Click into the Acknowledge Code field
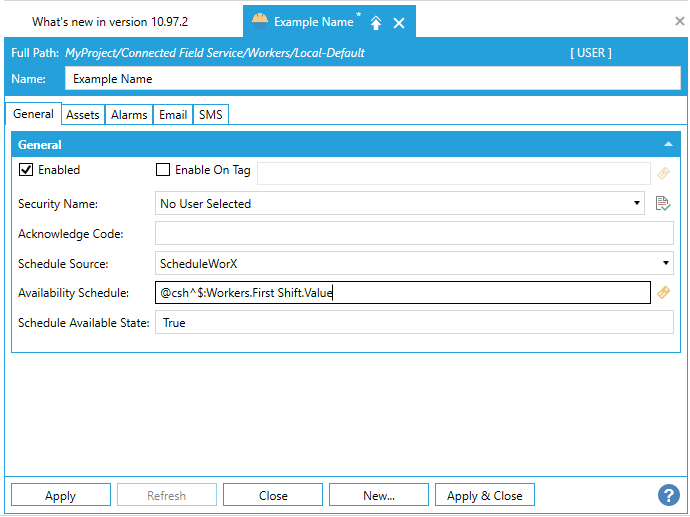 pos(414,234)
